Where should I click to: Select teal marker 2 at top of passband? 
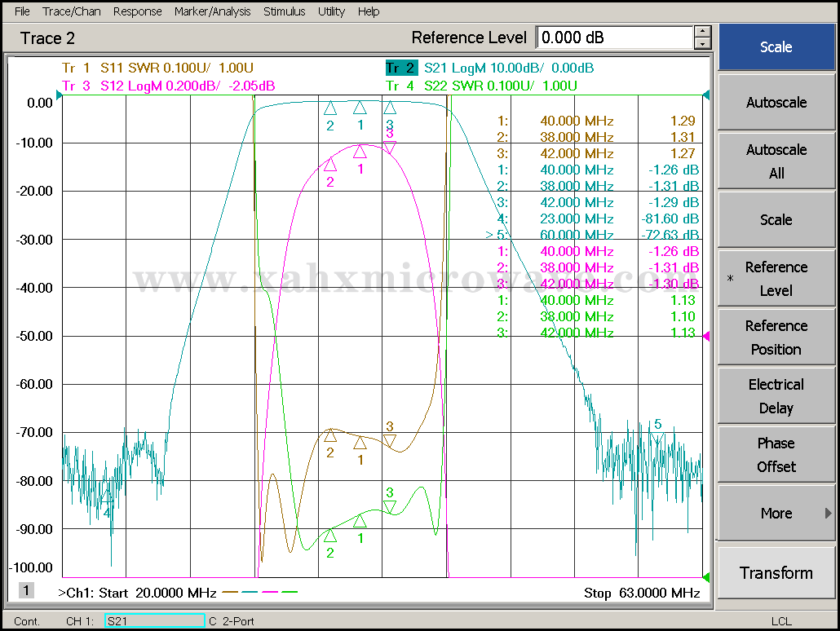pos(330,108)
